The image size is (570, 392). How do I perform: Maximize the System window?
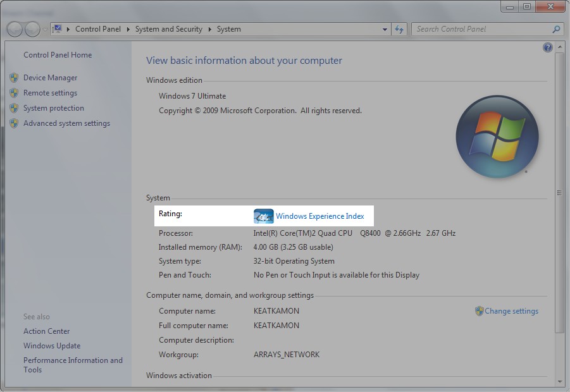point(527,7)
